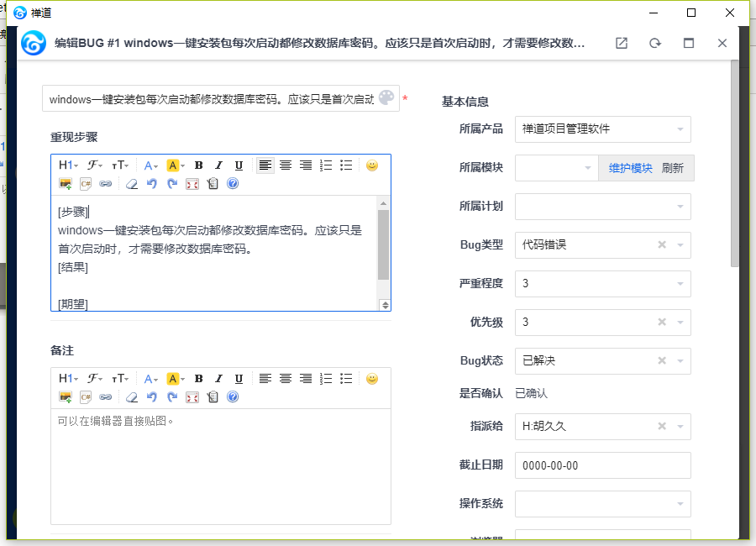756x546 pixels.
Task: Open dialog in new window icon
Action: tap(622, 43)
